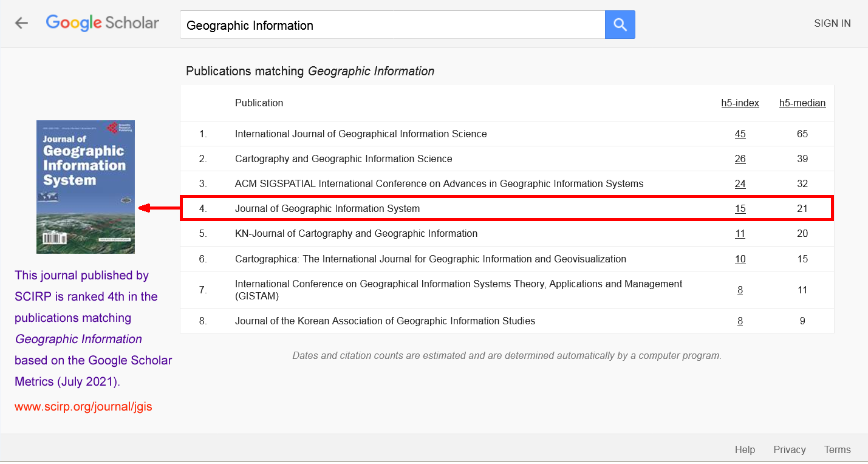Click h5-median value 32

tap(802, 183)
